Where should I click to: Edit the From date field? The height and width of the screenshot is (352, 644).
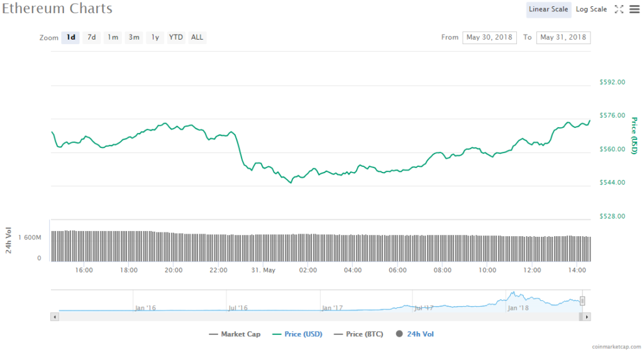click(489, 37)
